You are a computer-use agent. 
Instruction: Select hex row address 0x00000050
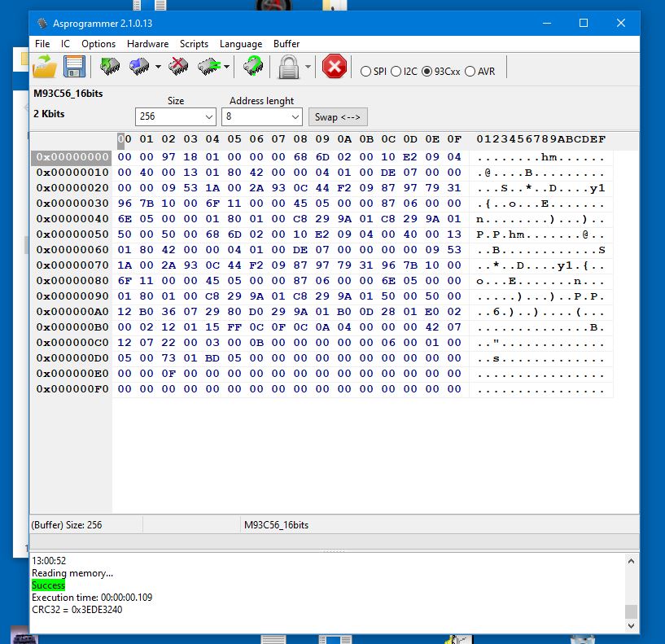[72, 234]
